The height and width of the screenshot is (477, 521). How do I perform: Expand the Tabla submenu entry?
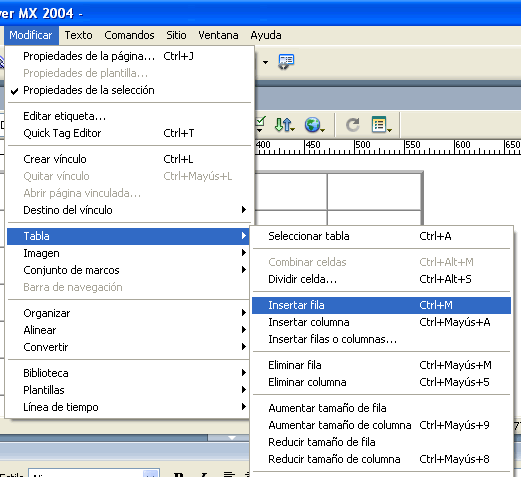(128, 236)
